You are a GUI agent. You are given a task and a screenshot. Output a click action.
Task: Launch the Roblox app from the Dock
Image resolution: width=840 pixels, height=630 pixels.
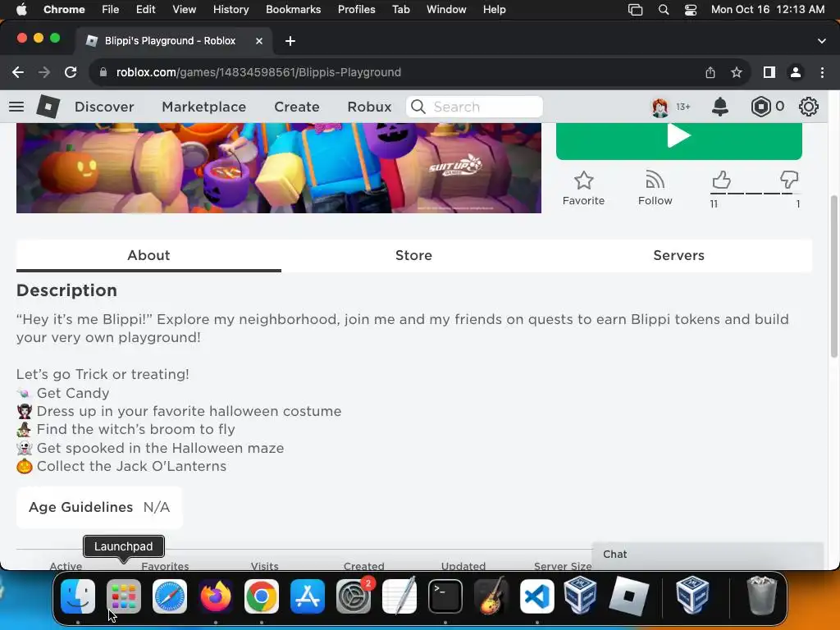[629, 596]
